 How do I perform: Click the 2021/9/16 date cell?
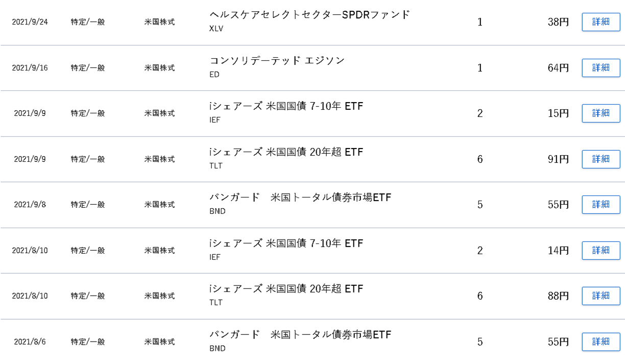[30, 68]
